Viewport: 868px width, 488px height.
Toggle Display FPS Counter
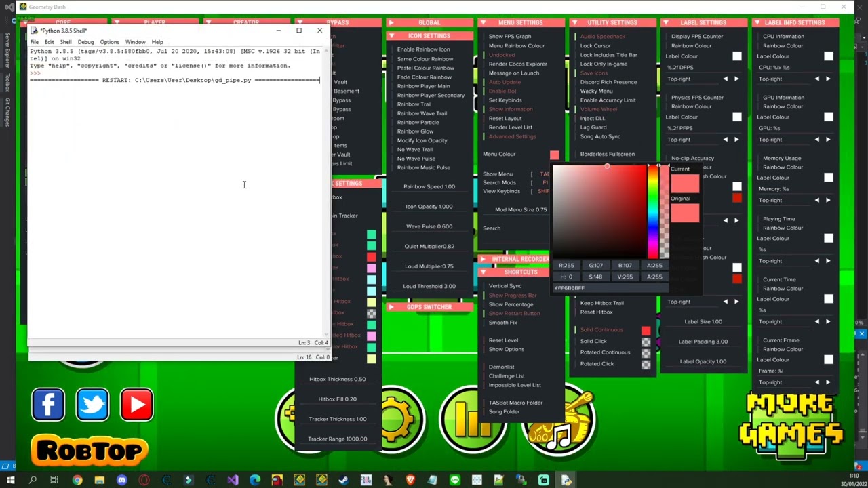click(697, 36)
